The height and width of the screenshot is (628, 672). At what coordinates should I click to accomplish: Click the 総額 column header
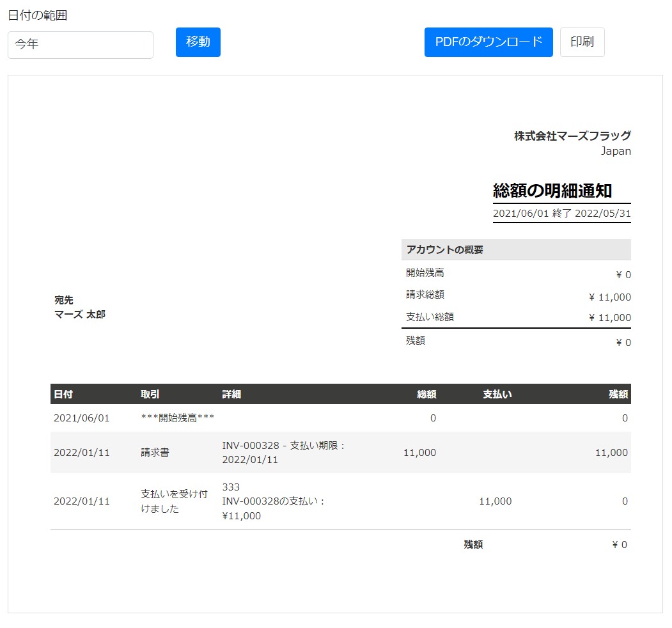coord(427,394)
